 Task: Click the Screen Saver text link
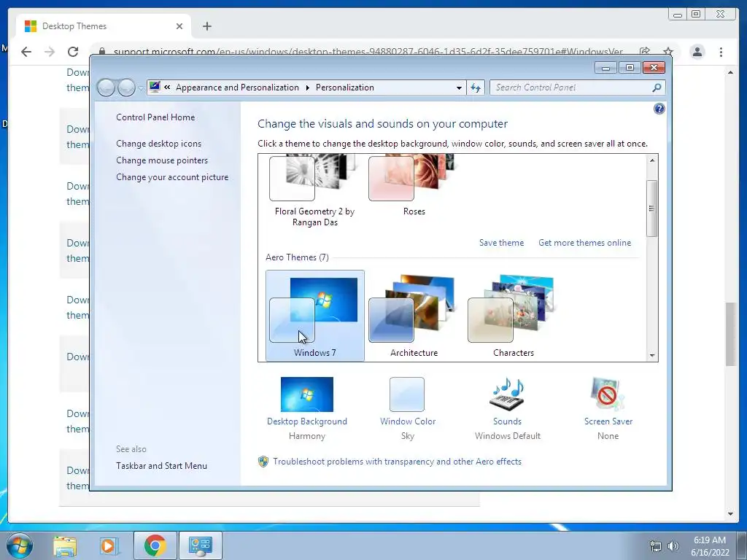tap(608, 421)
